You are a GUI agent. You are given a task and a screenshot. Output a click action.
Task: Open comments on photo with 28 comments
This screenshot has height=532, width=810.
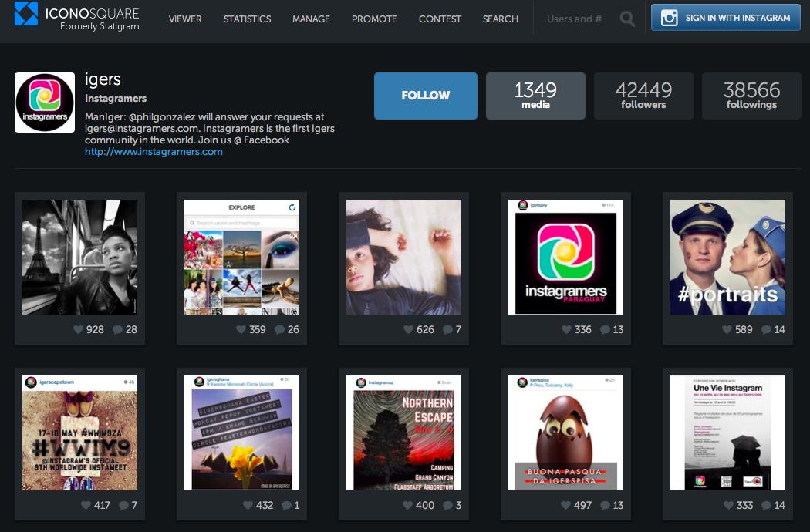click(118, 329)
